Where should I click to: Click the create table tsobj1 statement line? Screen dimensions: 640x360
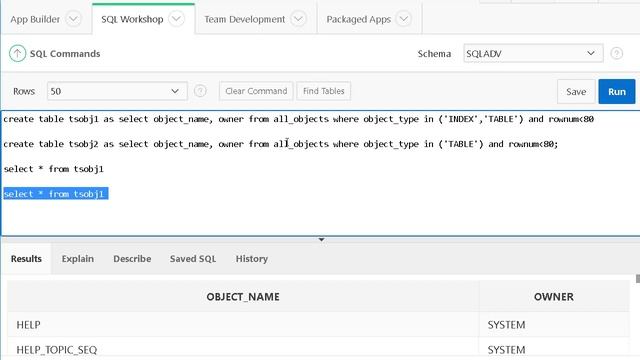click(x=298, y=119)
